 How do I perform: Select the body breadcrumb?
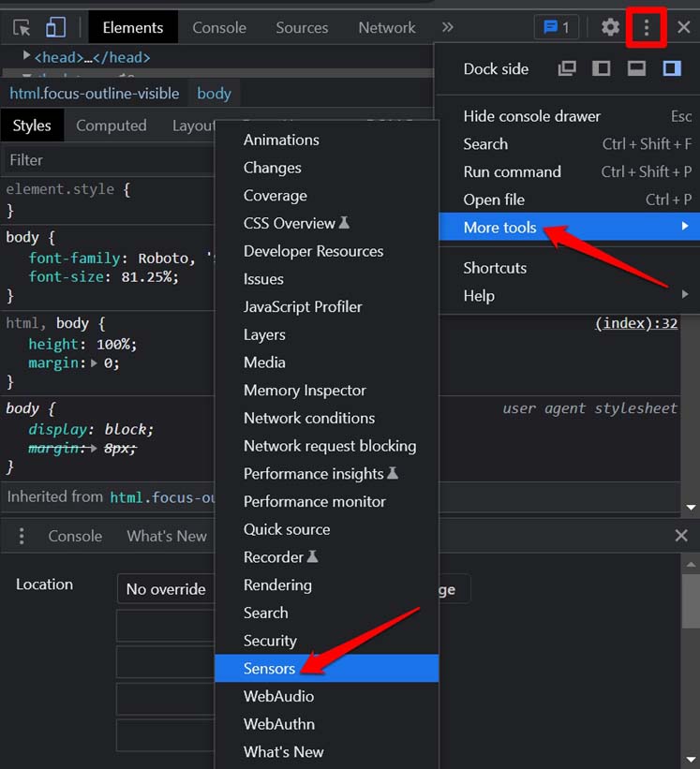[x=214, y=93]
